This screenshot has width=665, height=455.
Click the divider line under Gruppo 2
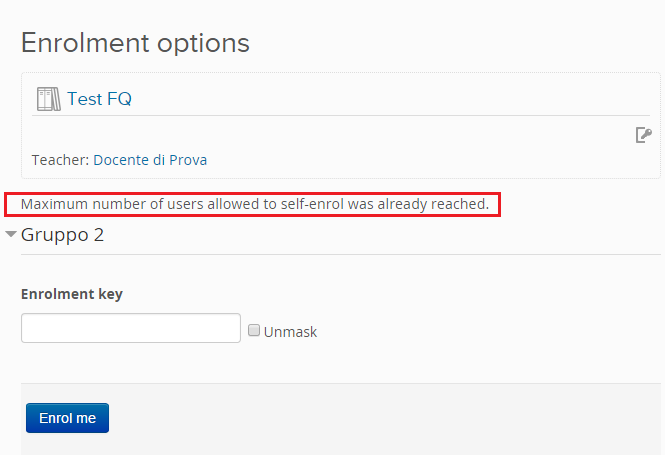341,254
